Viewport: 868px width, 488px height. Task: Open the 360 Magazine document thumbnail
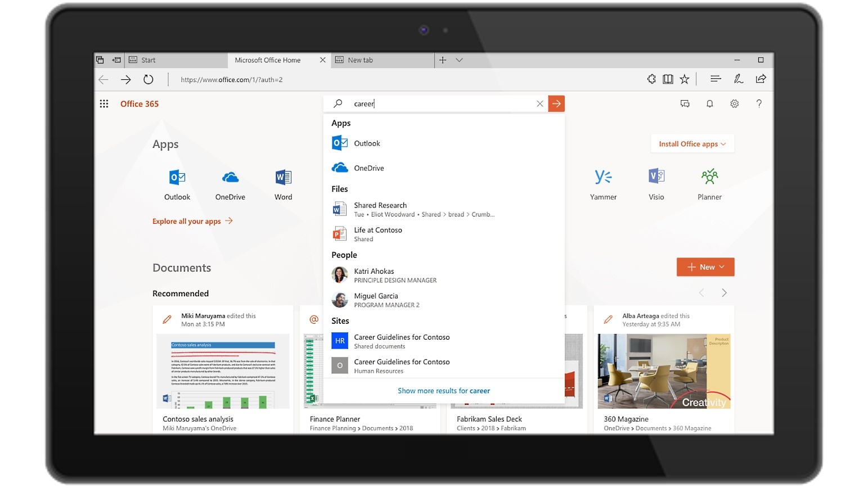click(x=664, y=371)
